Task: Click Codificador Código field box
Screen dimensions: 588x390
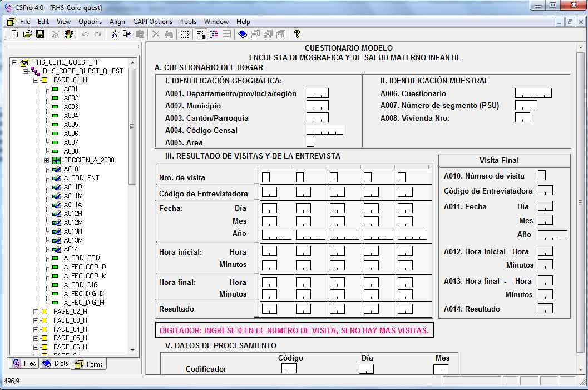Action: [x=289, y=369]
